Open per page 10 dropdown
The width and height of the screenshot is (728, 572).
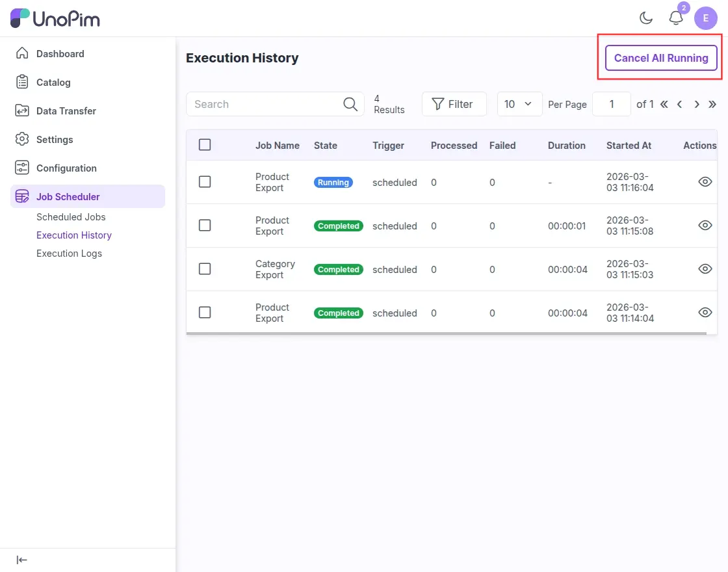tap(519, 104)
